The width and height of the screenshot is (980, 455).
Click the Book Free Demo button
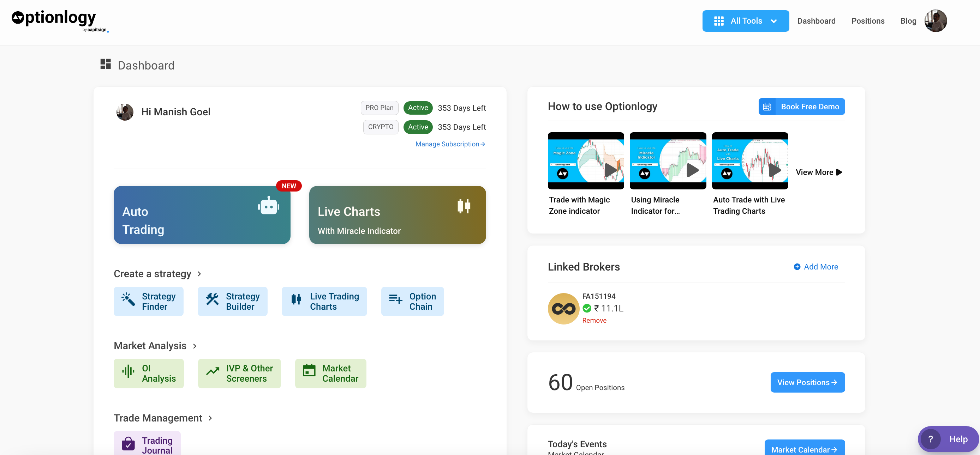[801, 107]
